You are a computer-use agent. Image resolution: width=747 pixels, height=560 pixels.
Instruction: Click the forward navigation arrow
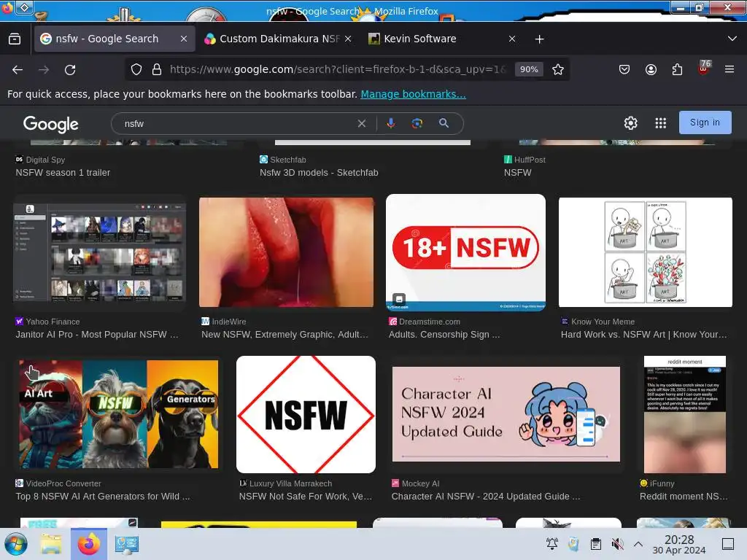44,69
